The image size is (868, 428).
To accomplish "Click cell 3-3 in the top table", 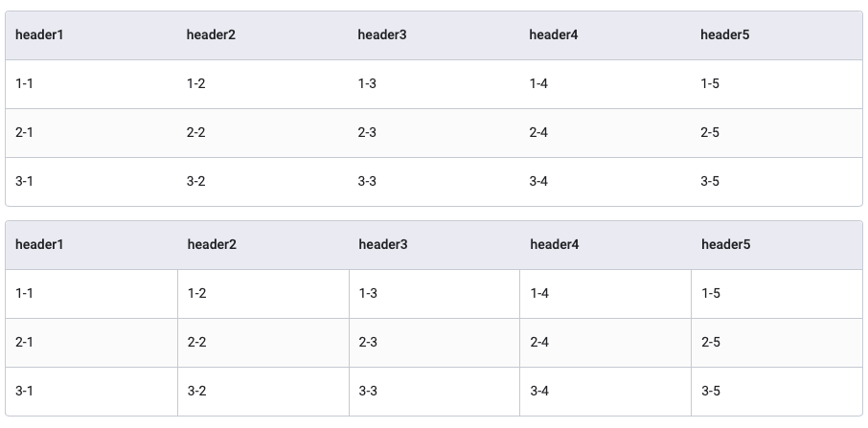I will tap(367, 182).
